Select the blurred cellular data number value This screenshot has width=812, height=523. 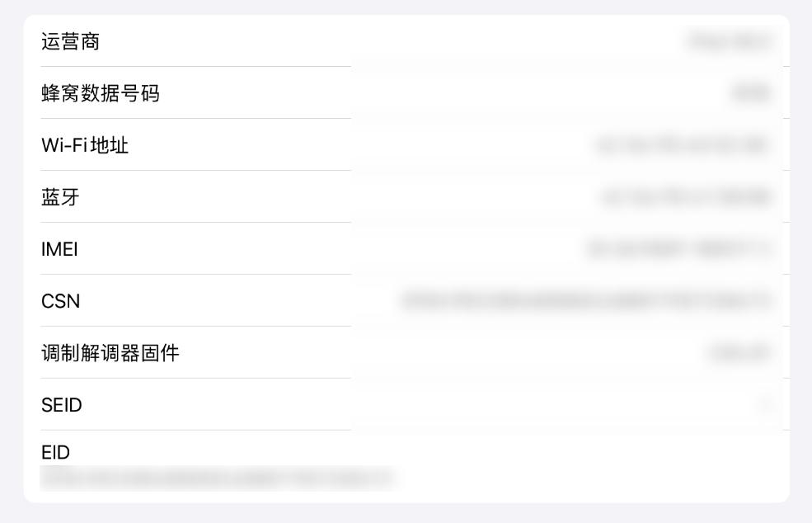tap(750, 93)
